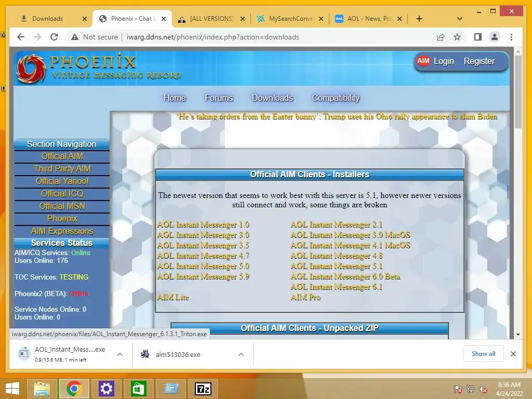Select Official MSN in sidebar
The width and height of the screenshot is (532, 399).
(x=62, y=206)
